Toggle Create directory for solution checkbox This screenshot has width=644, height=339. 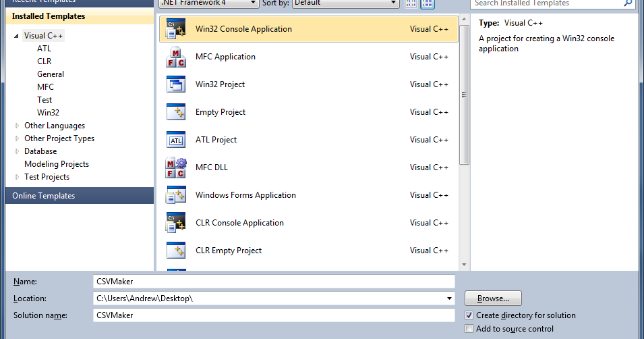click(x=469, y=315)
